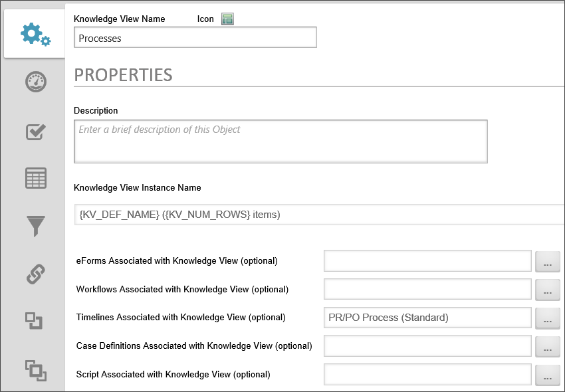Image resolution: width=565 pixels, height=392 pixels.
Task: Browse Case Definitions with ellipsis button
Action: point(548,347)
